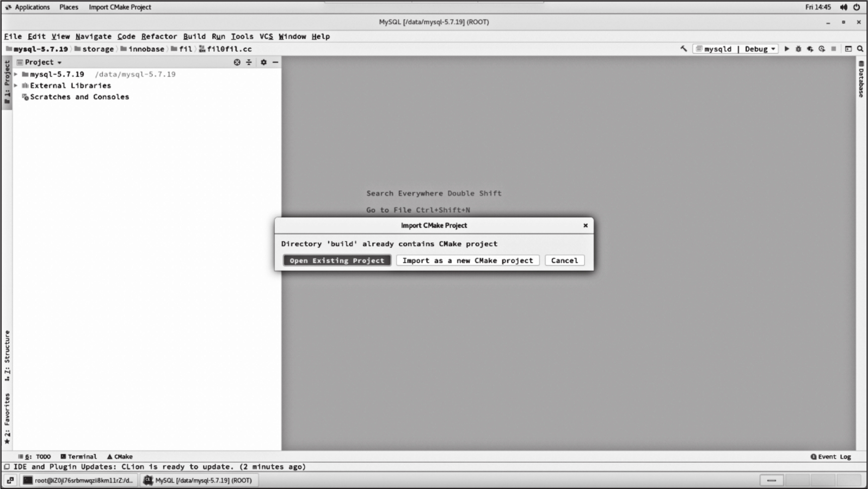Open the VCS menu
Screen dimensions: 868x489
[x=266, y=36]
